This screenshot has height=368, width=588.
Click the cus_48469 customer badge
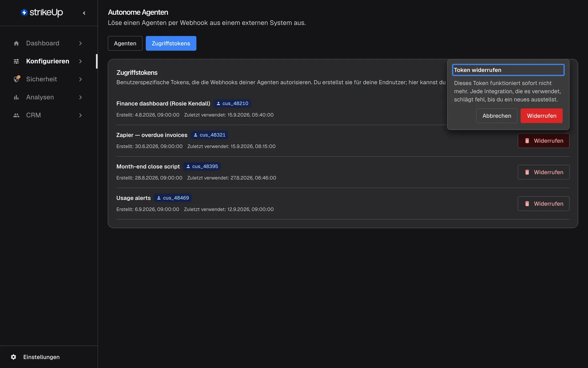pos(173,198)
